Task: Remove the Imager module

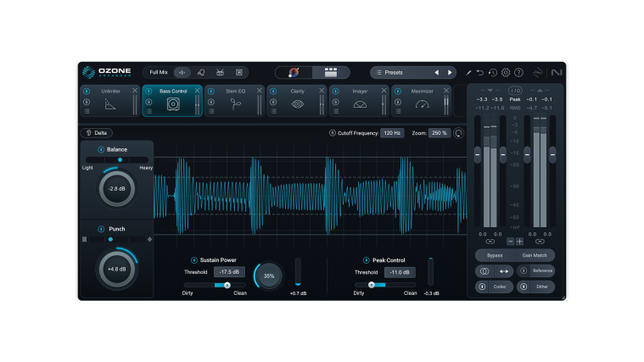Action: (x=384, y=91)
